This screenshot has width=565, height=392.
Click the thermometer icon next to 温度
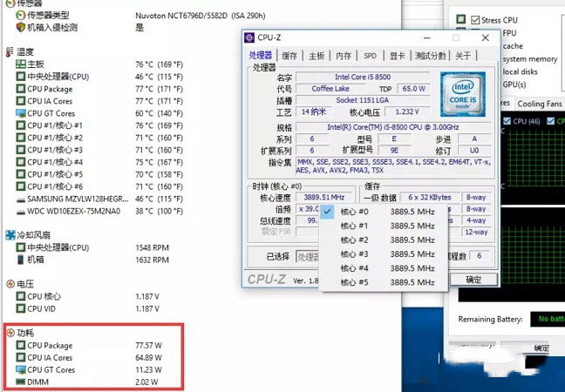coord(10,52)
